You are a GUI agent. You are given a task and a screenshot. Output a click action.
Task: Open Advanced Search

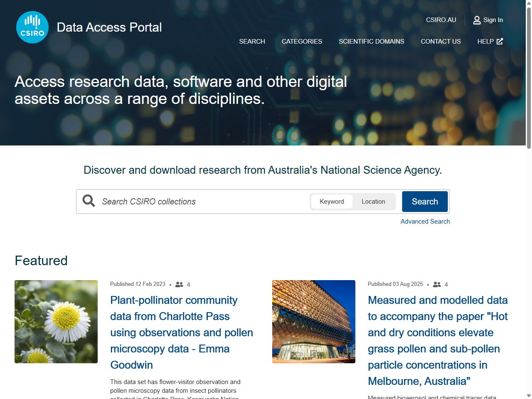(425, 221)
